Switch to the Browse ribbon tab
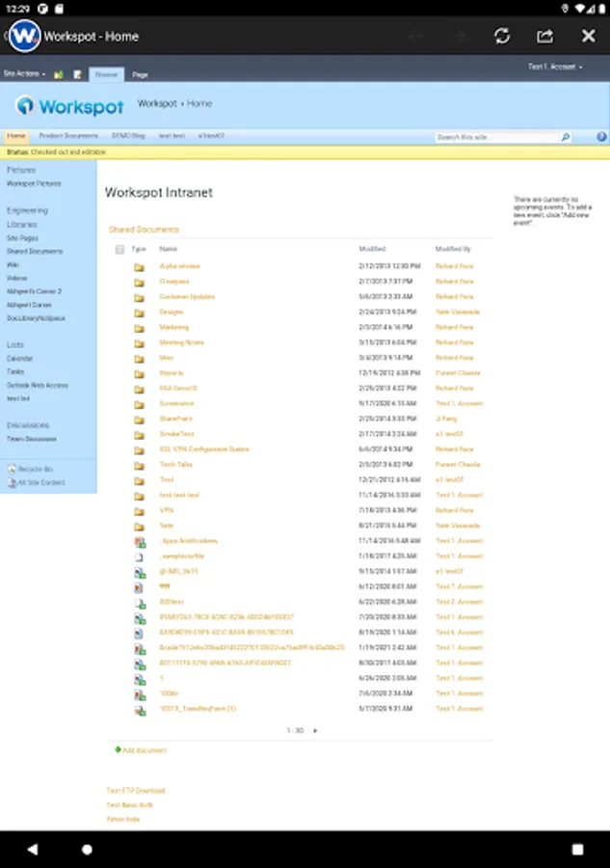The height and width of the screenshot is (868, 610). point(106,74)
